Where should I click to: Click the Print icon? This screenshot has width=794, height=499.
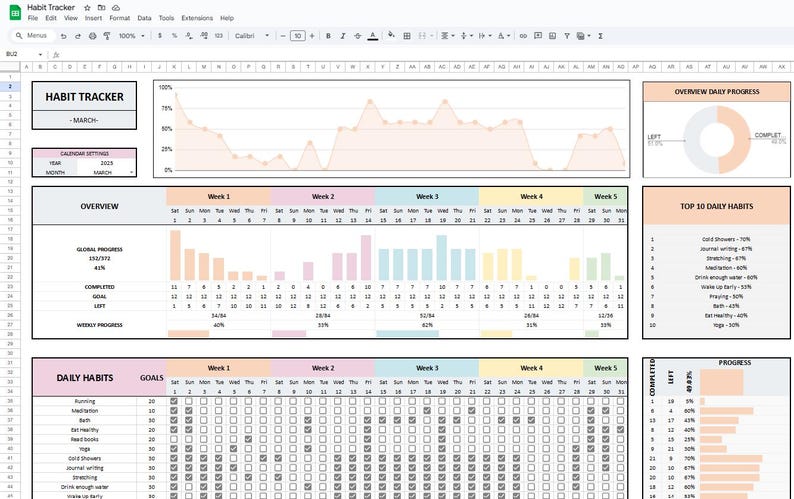click(92, 36)
